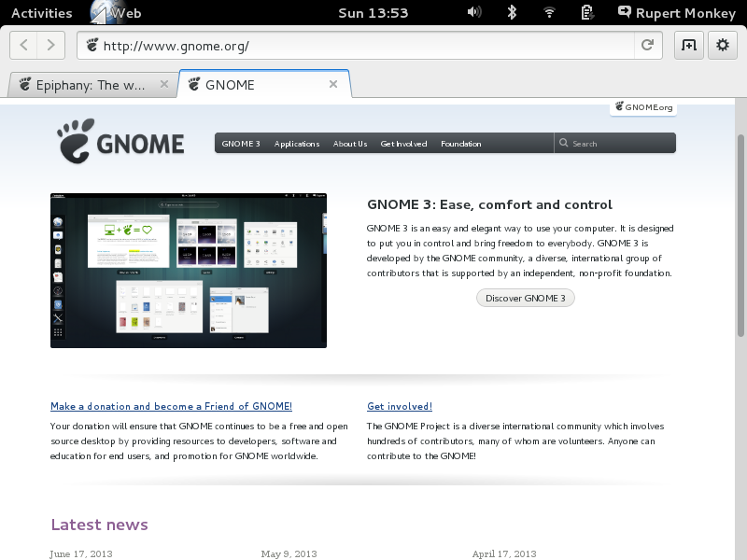Viewport: 747px width, 560px height.
Task: Close the GNOME tab
Action: point(333,84)
